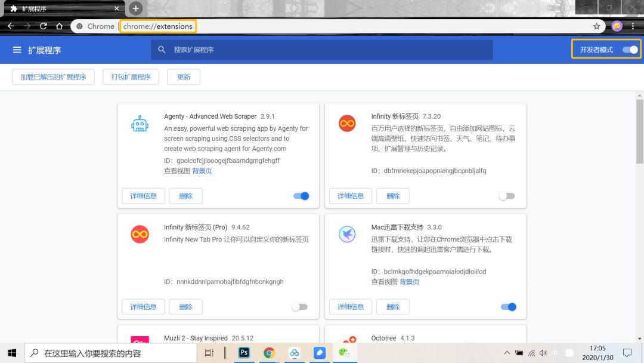Click the 更新 update button
644x363 pixels.
coord(184,76)
